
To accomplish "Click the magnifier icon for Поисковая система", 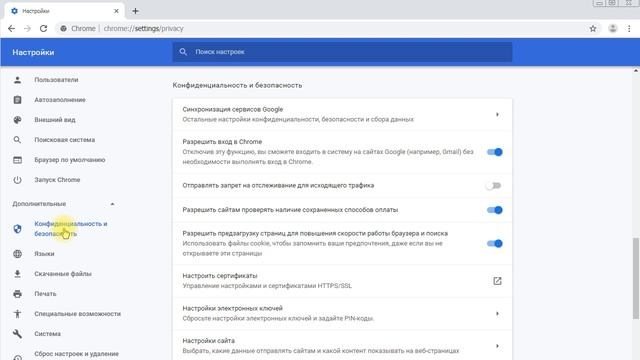I will click(17, 140).
